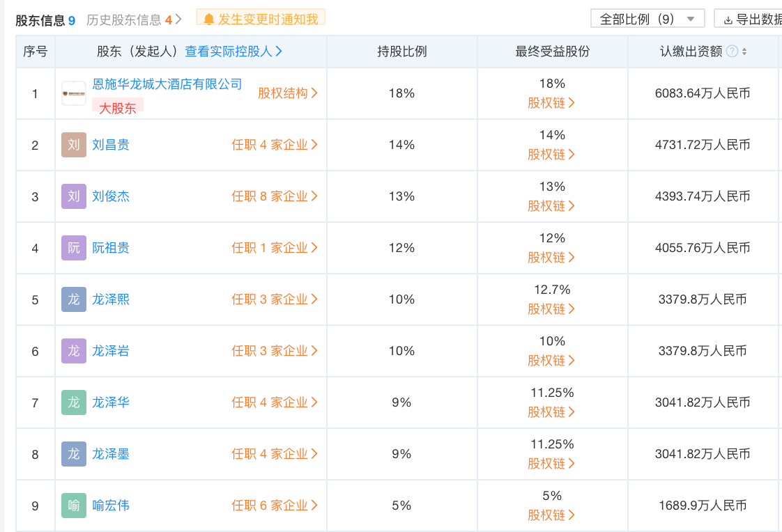
Task: Sort by 认缴出资额 using the sort arrows
Action: [744, 52]
